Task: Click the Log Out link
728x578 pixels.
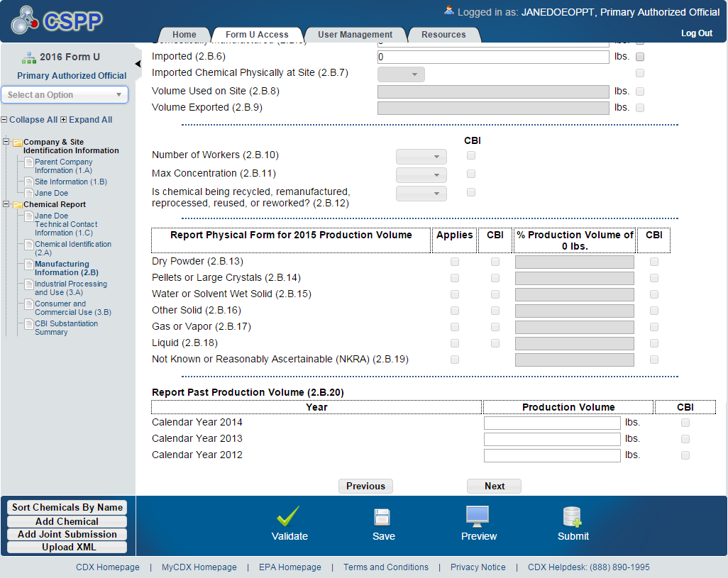Action: pos(696,33)
